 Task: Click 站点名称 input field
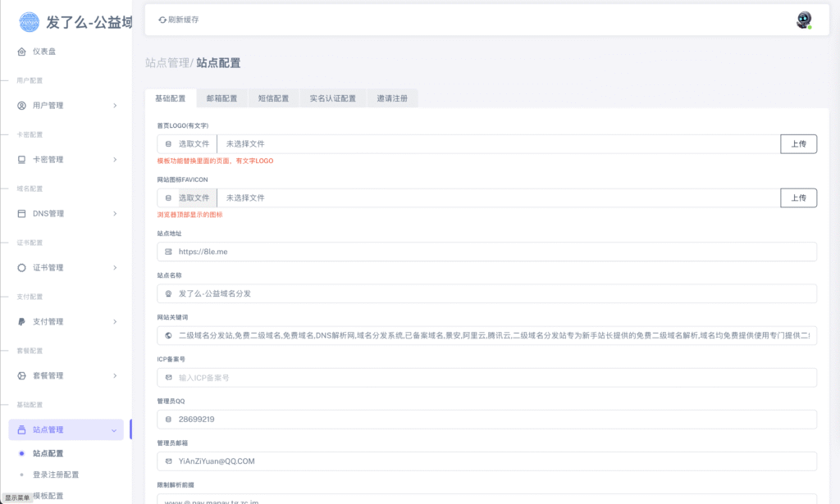(486, 293)
